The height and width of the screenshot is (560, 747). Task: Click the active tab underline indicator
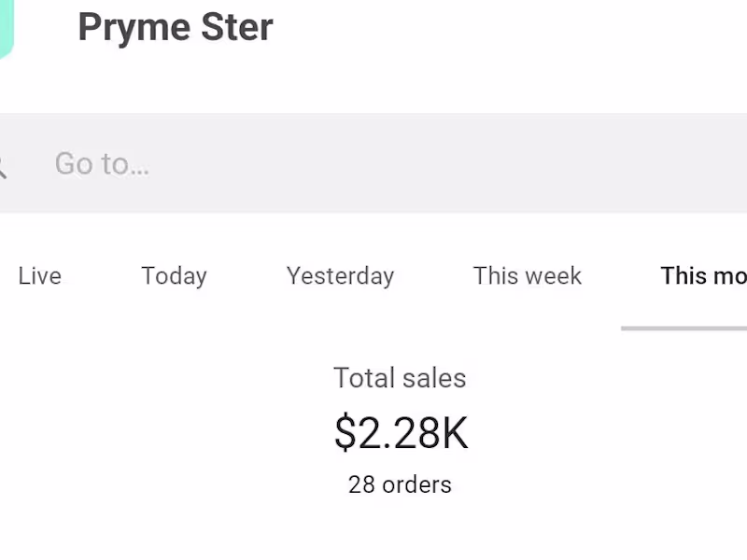(684, 329)
